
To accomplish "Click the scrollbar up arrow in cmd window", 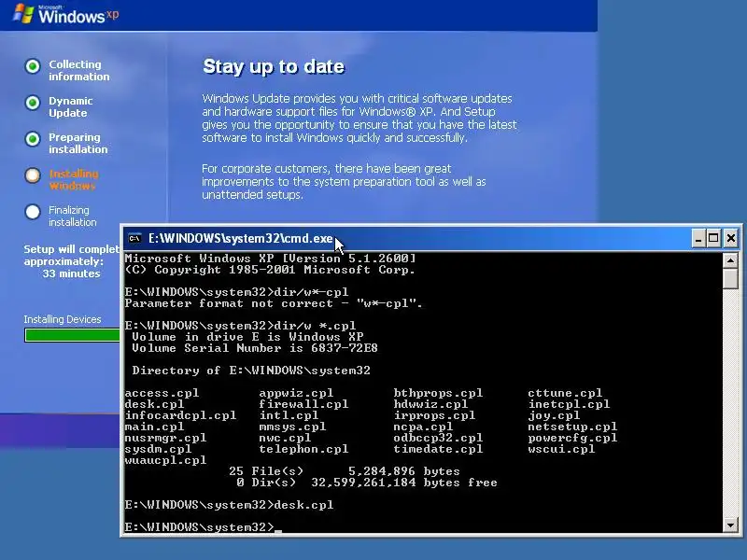I will [x=730, y=260].
